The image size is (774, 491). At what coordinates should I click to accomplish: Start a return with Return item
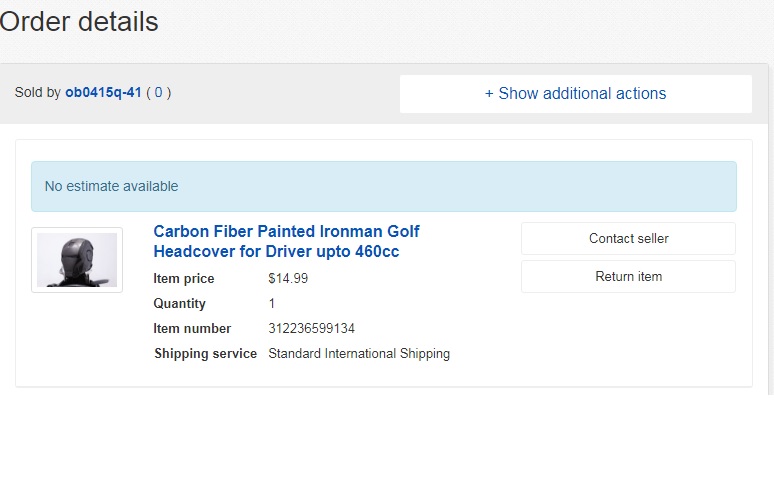[x=628, y=277]
